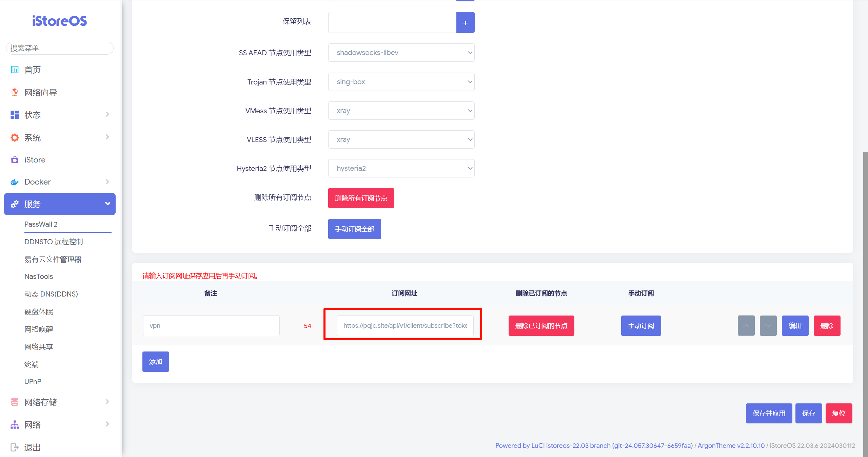Click the red 复位 reset button
This screenshot has height=457, width=868.
(x=839, y=413)
